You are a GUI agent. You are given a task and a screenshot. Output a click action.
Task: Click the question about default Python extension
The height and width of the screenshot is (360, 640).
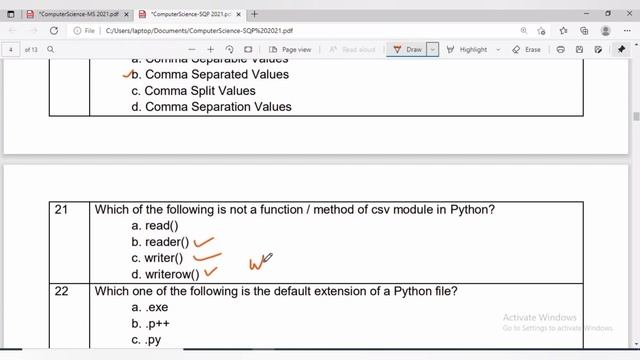[276, 291]
